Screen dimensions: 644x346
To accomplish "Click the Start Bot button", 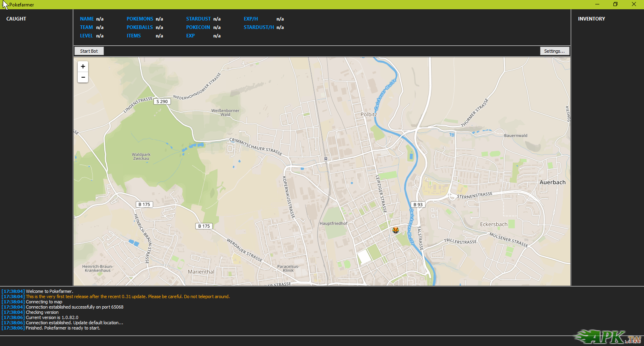I will [89, 51].
